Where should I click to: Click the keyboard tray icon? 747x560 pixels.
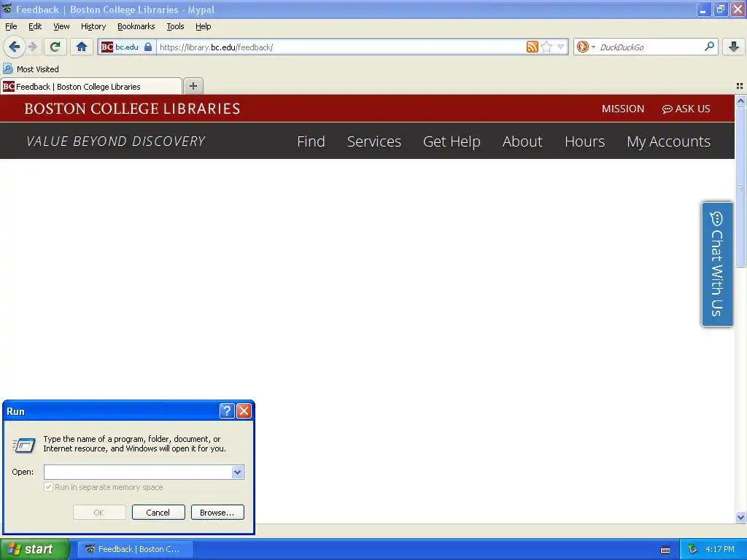665,550
